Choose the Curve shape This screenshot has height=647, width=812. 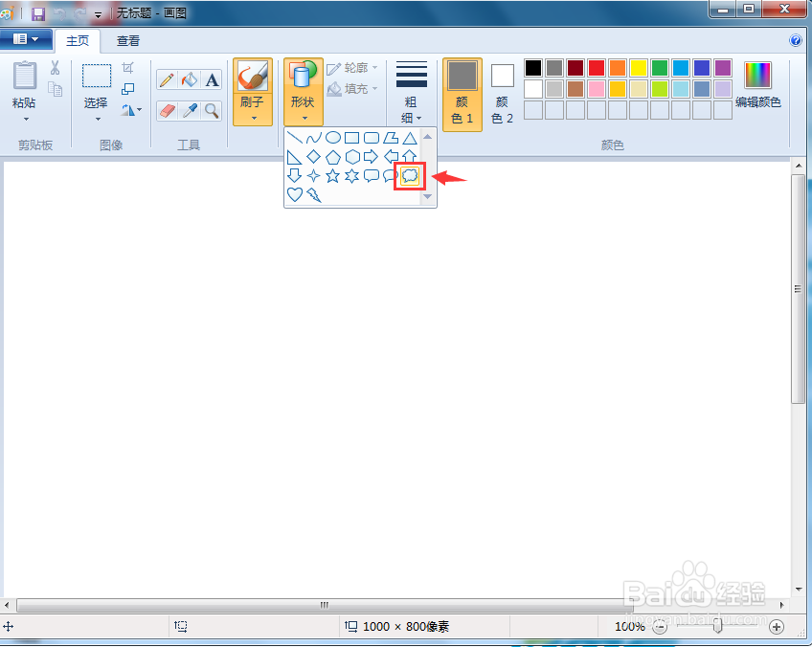(x=313, y=138)
